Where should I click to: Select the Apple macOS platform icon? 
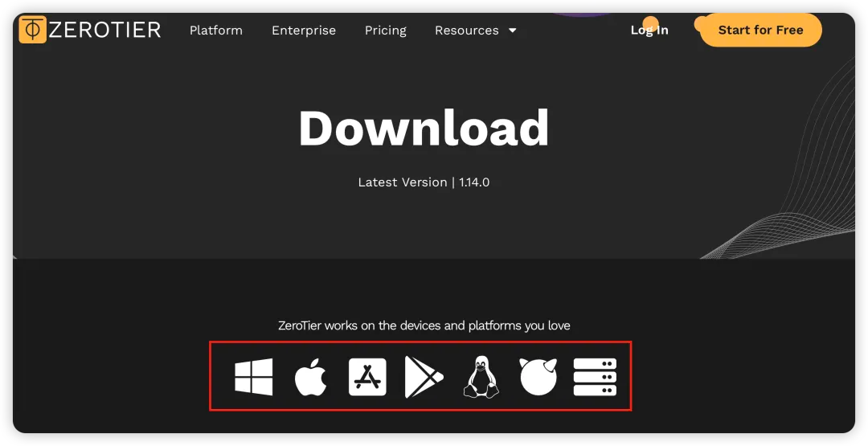coord(310,377)
